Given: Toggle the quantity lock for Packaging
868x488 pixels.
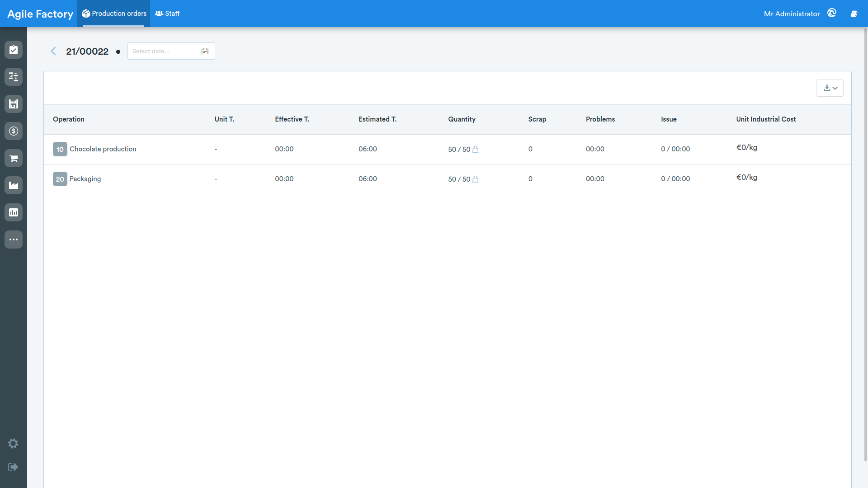Looking at the screenshot, I should pyautogui.click(x=476, y=179).
